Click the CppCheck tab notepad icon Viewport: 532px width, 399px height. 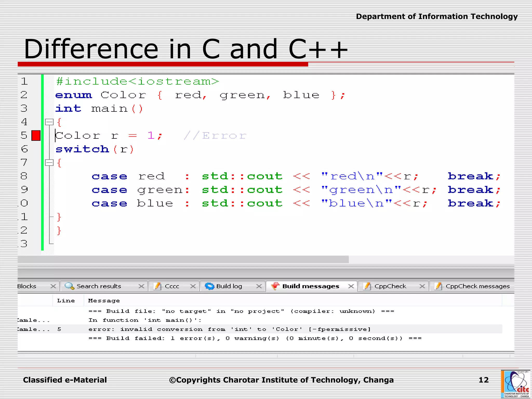367,286
